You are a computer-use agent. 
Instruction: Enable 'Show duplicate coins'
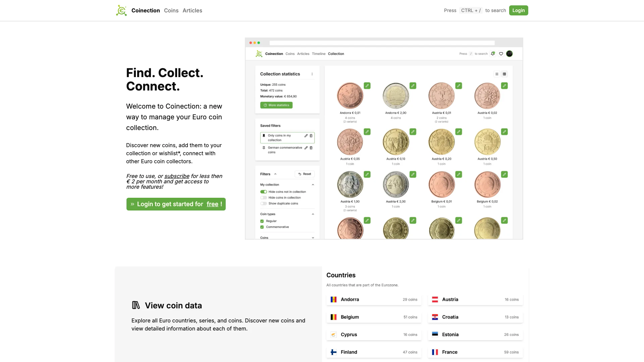(x=264, y=203)
